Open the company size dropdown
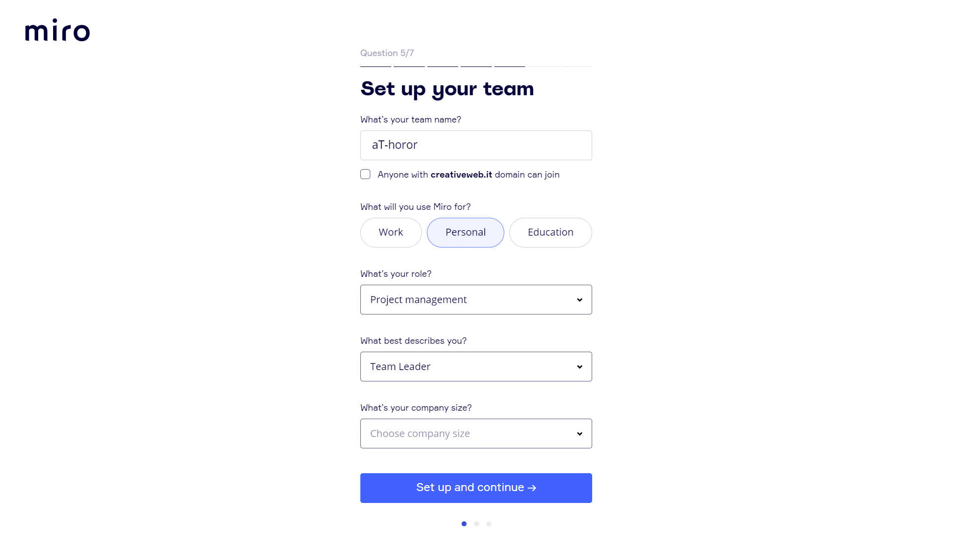Screen dimensions: 953x560 point(476,434)
